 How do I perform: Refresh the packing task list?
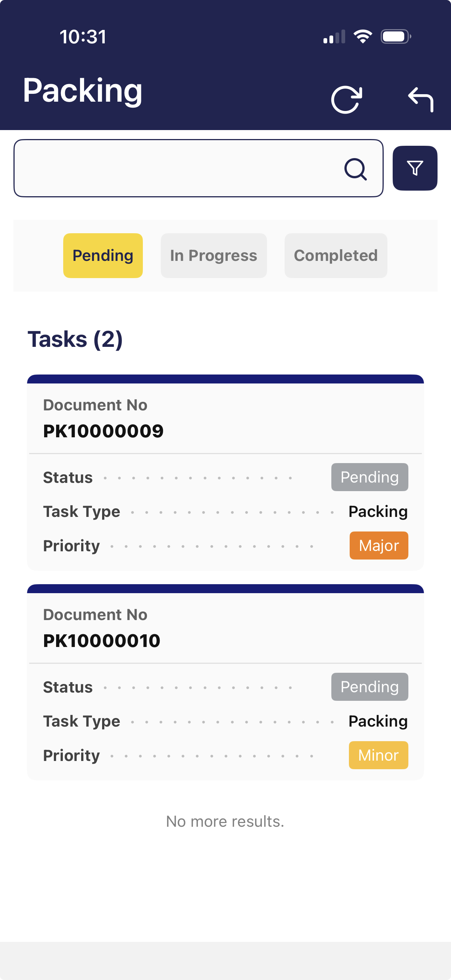346,100
